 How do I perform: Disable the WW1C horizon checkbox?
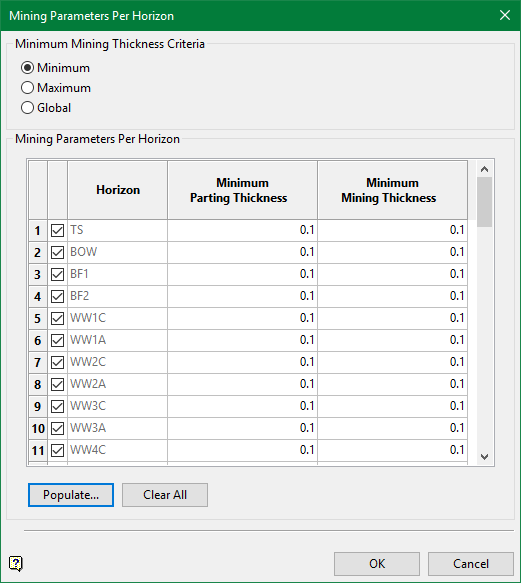tap(57, 318)
